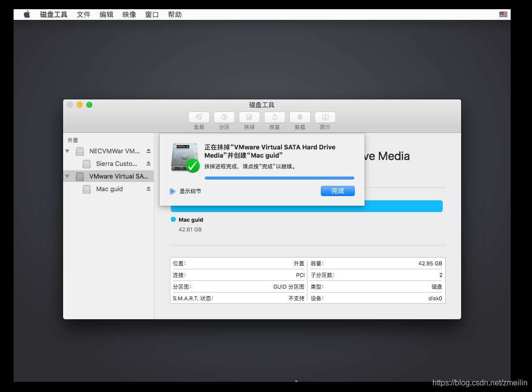532x392 pixels.
Task: Open the Apple menu
Action: tap(27, 14)
